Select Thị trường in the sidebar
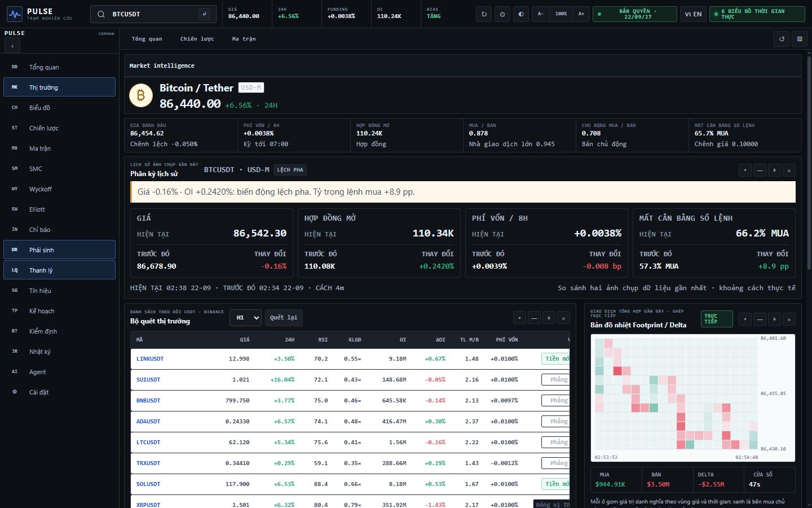Viewport: 812px width, 508px height. (x=59, y=87)
